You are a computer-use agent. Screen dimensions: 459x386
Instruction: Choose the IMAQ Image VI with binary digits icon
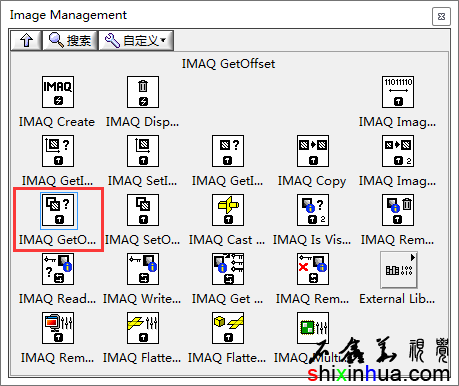(398, 92)
